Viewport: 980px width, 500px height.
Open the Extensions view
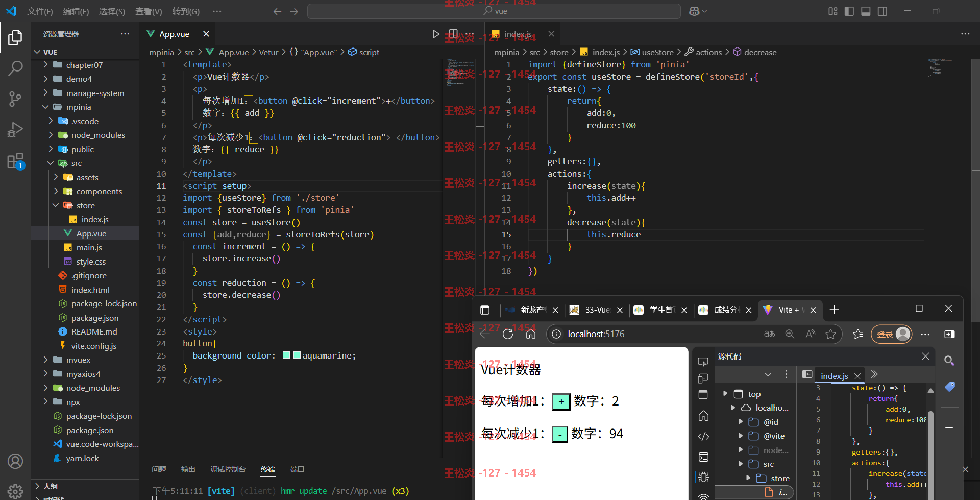coord(15,161)
